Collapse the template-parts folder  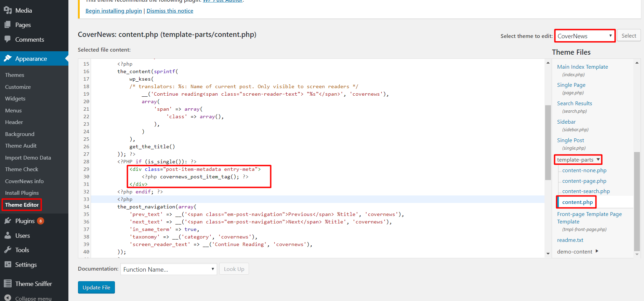(x=578, y=160)
